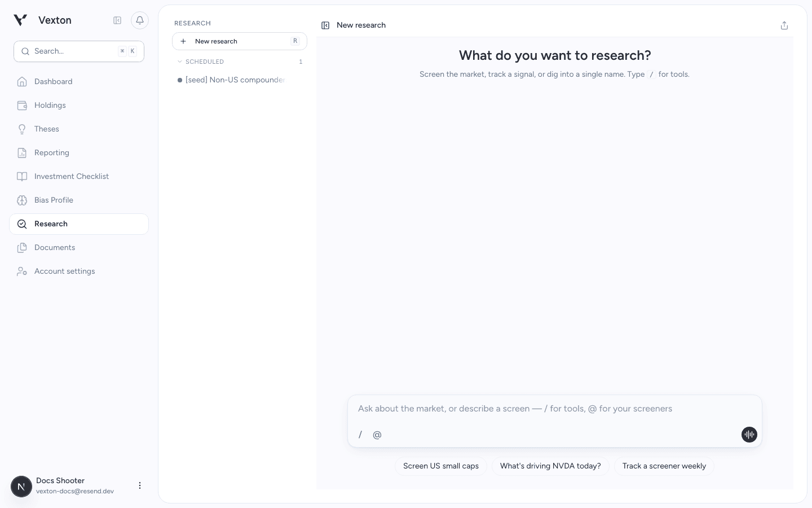Focus the research prompt input box
This screenshot has height=508, width=812.
click(555, 409)
